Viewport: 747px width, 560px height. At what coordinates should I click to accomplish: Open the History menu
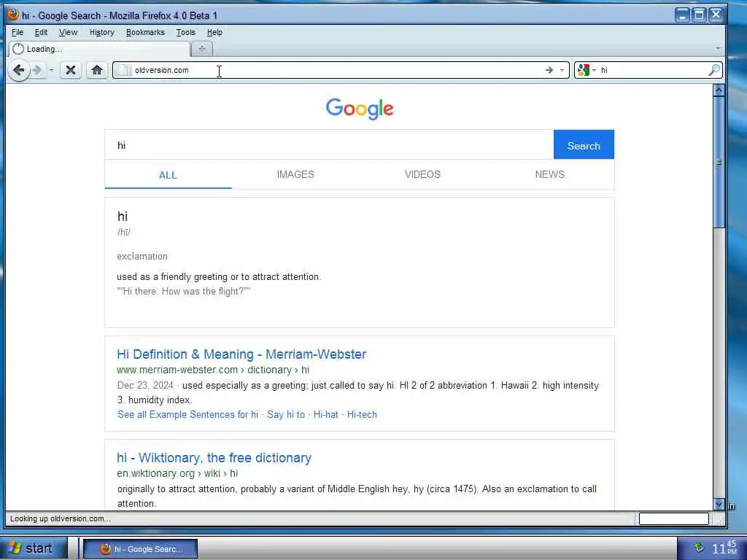pos(102,32)
